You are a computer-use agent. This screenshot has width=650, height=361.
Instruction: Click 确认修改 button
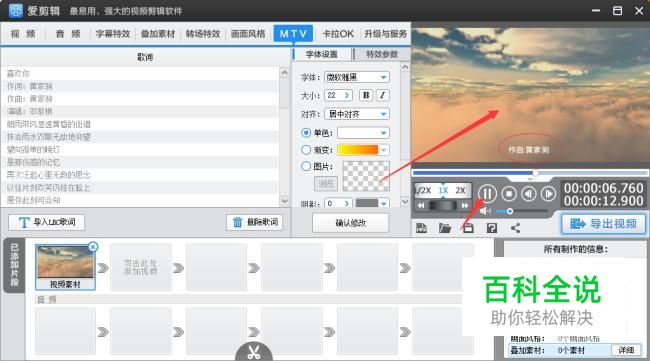coord(351,223)
